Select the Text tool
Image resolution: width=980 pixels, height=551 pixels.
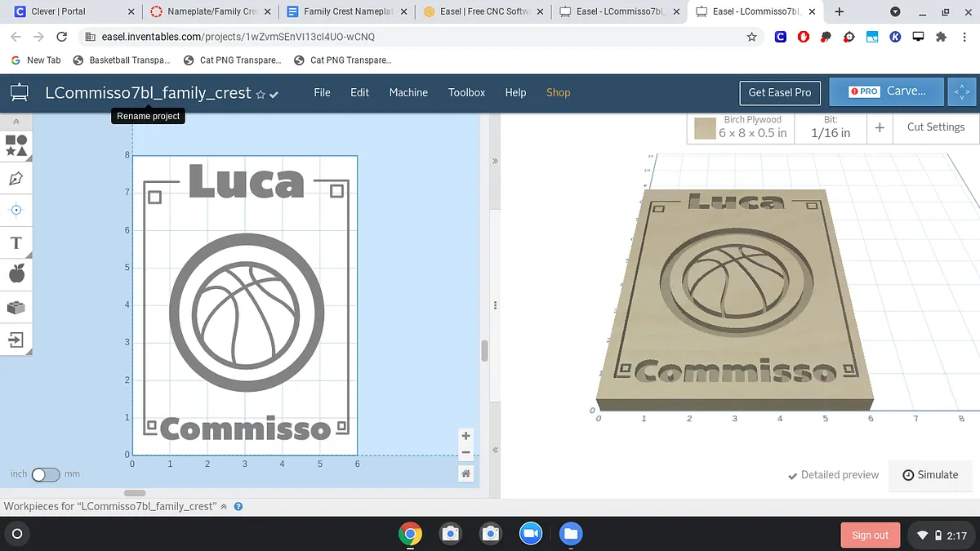pos(16,242)
